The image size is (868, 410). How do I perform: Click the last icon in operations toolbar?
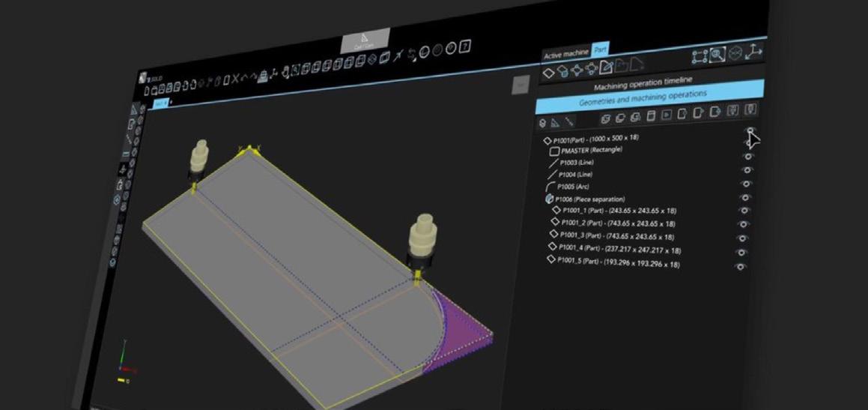pyautogui.click(x=750, y=109)
